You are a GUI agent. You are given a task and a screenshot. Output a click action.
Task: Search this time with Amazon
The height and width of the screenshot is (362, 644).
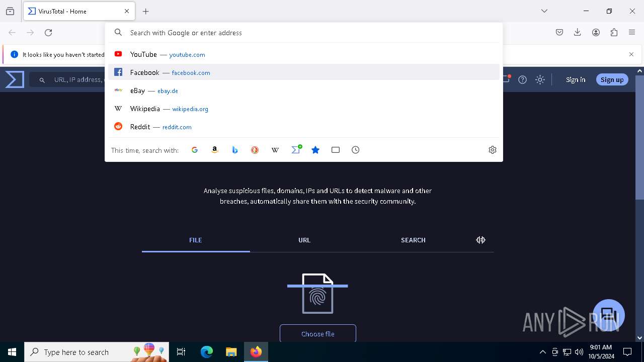point(215,150)
